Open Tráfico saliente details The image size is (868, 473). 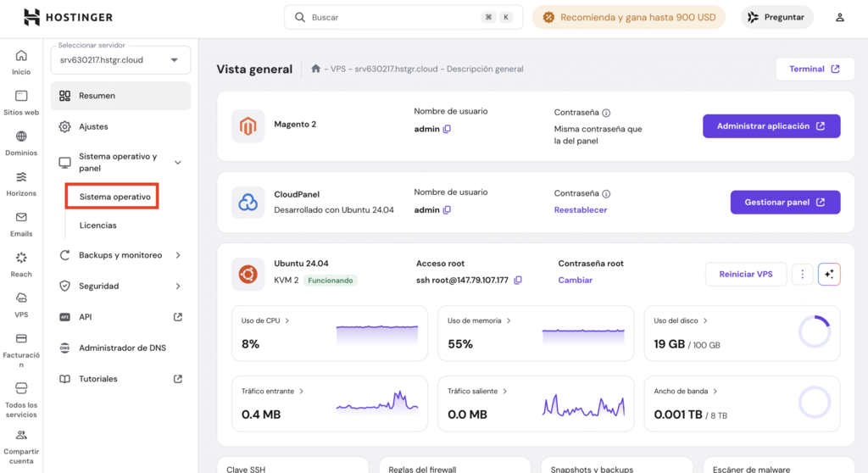pos(476,391)
